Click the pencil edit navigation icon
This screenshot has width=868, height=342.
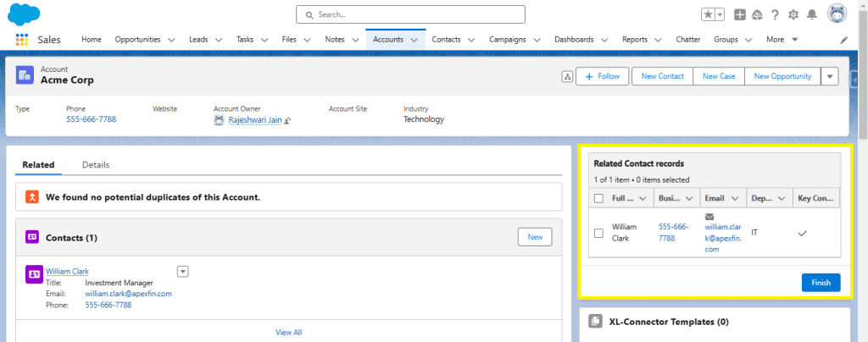point(843,40)
